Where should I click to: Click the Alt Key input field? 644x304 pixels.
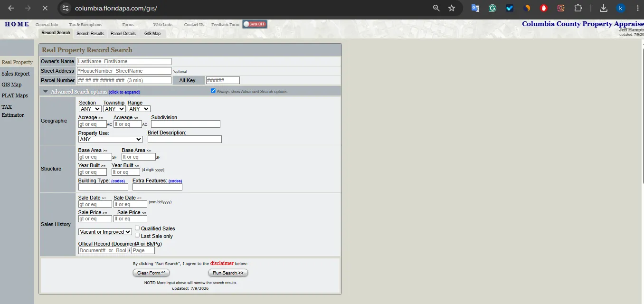[223, 80]
